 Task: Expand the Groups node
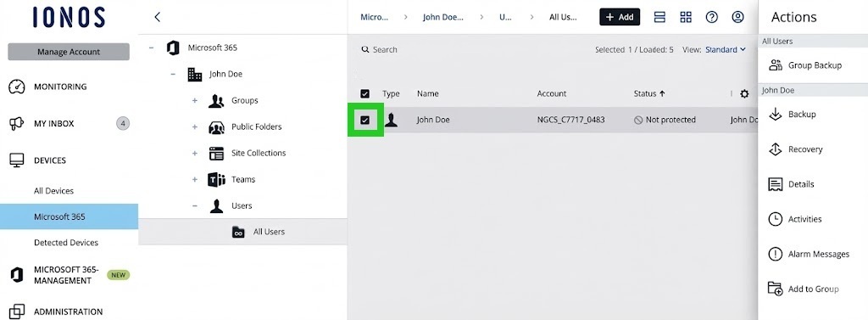tap(194, 100)
